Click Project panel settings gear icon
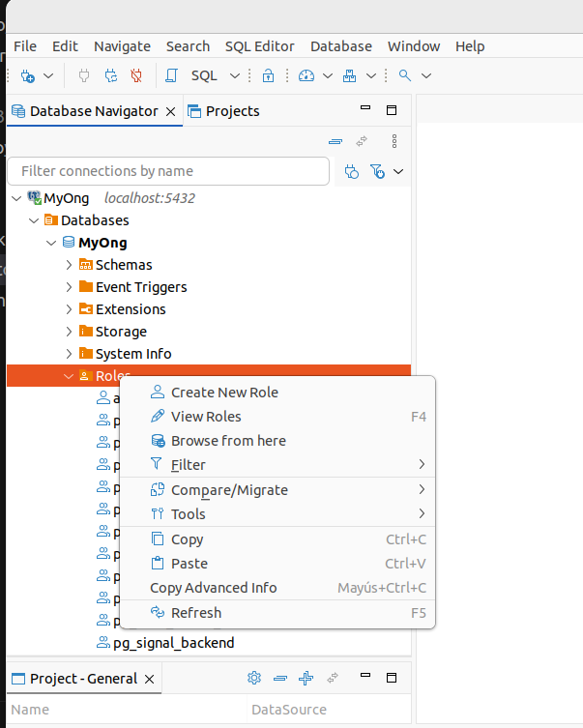This screenshot has width=583, height=728. coord(254,678)
